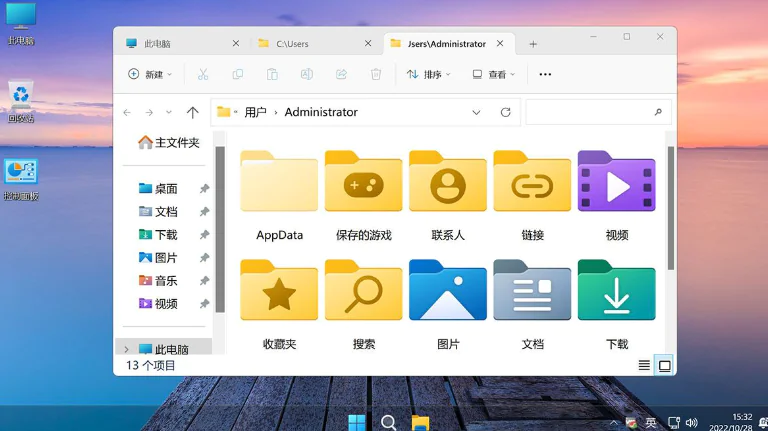Click the Share icon in toolbar
768x431 pixels.
coord(341,74)
